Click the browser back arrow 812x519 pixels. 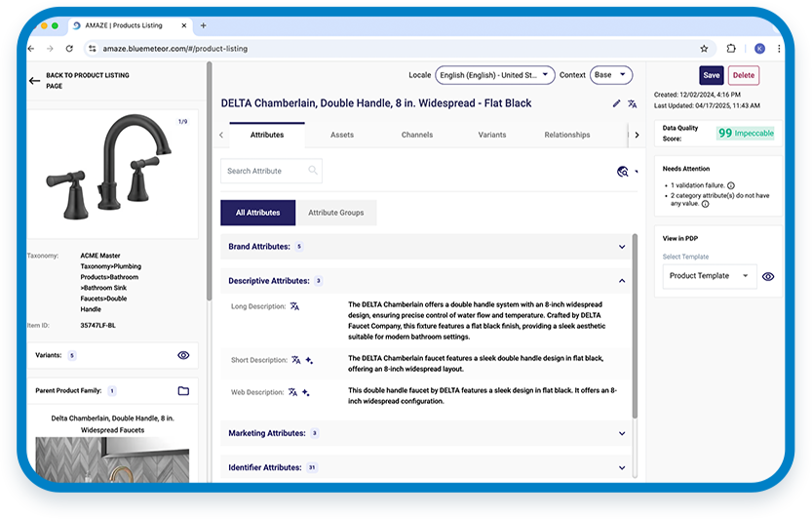pos(31,49)
